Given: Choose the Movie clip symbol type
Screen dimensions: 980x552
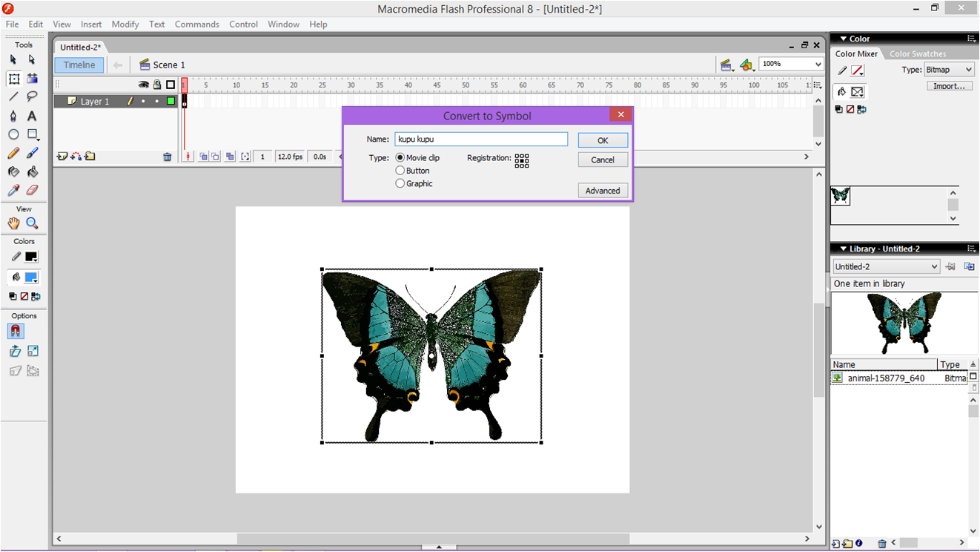Looking at the screenshot, I should (x=418, y=158).
